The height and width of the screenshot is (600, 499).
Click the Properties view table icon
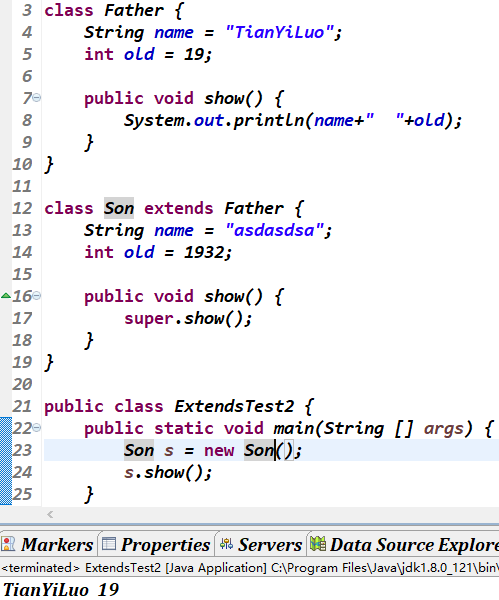point(109,544)
